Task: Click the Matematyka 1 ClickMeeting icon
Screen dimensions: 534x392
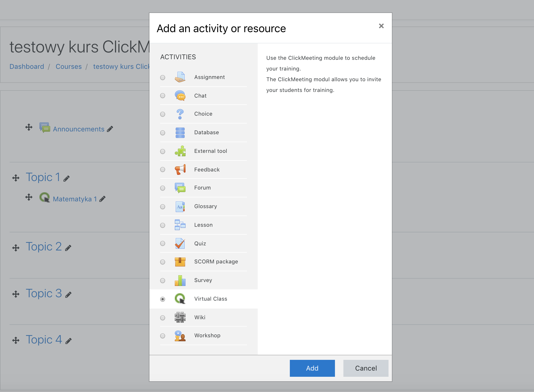Action: 45,197
